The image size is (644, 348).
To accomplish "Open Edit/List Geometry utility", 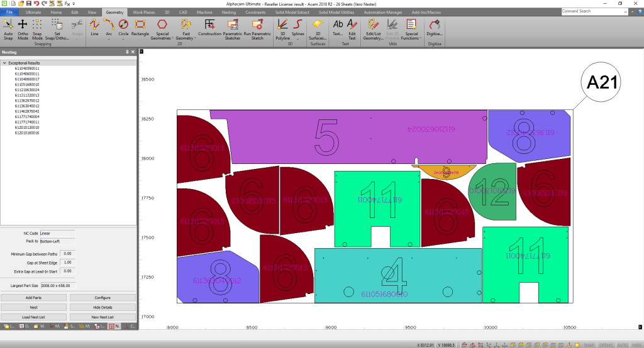I will pos(374,28).
